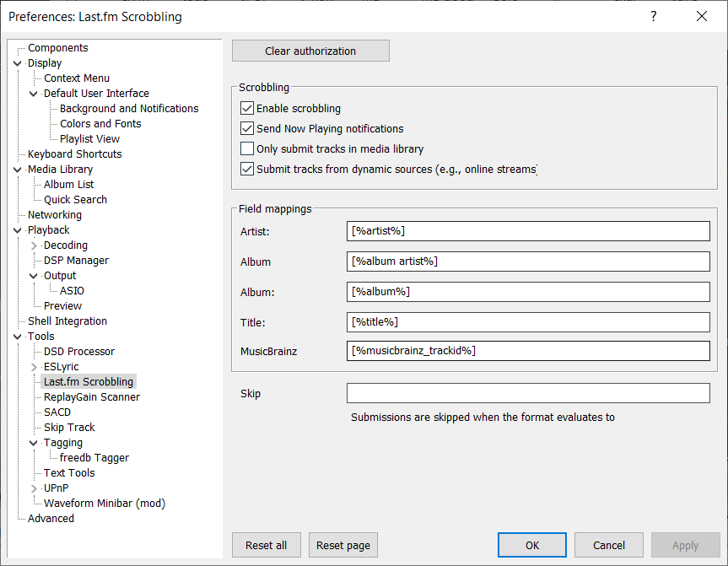Click the Reset page button
The height and width of the screenshot is (566, 728).
tap(343, 545)
